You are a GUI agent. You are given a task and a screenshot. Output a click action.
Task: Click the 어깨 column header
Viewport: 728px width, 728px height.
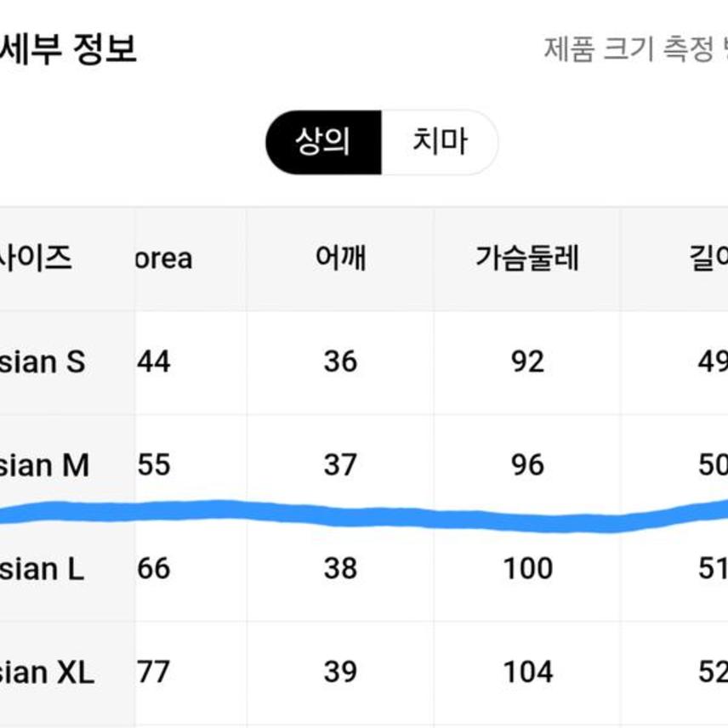(340, 258)
